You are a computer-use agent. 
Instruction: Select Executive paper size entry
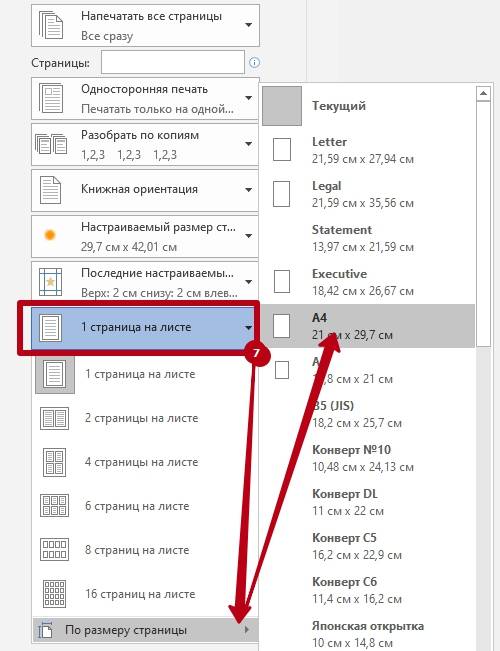click(368, 282)
